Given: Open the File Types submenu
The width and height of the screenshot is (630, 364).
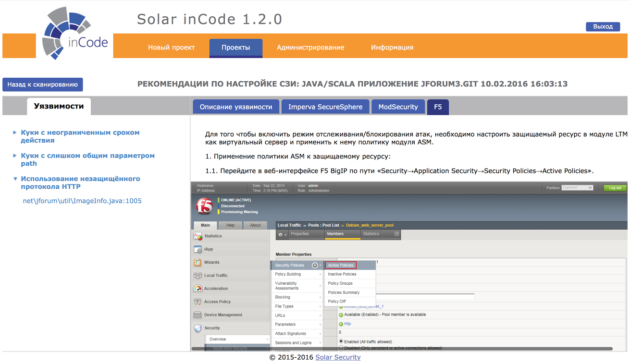Looking at the screenshot, I should 297,306.
